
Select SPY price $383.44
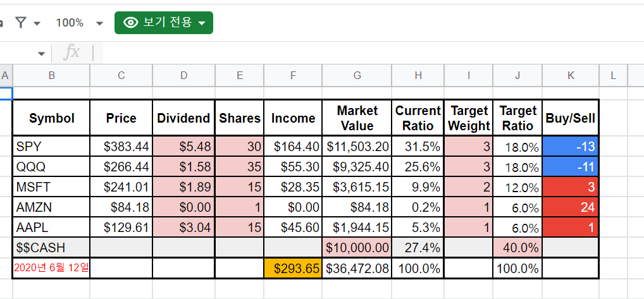(121, 146)
